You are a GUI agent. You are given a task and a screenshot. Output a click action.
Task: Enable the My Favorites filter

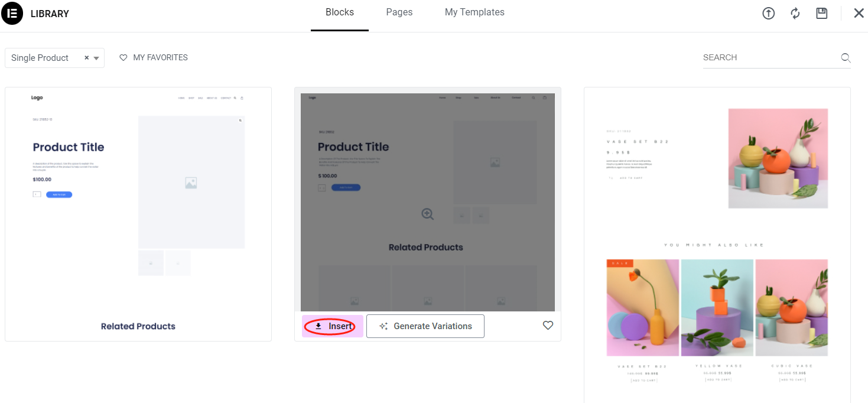[154, 57]
